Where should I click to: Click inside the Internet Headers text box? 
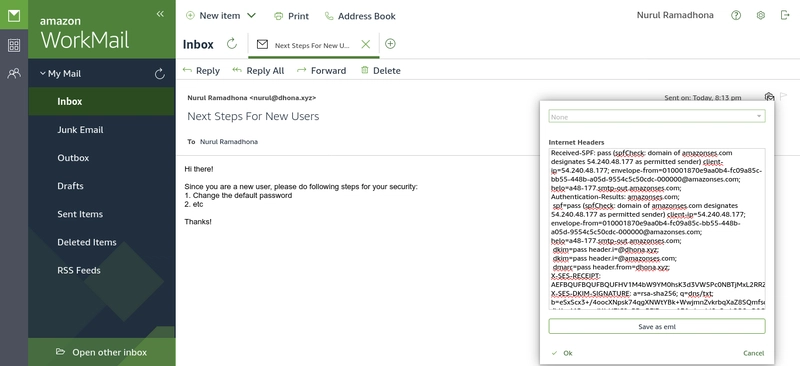(657, 229)
